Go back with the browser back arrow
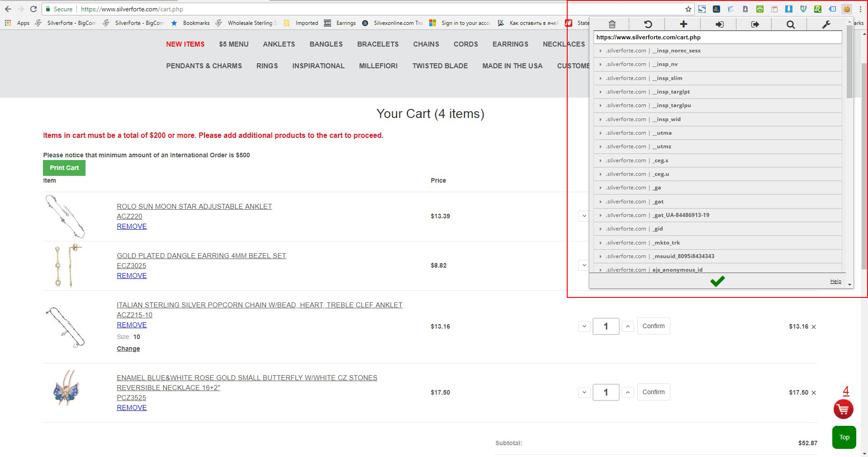868x457 pixels. [8, 9]
